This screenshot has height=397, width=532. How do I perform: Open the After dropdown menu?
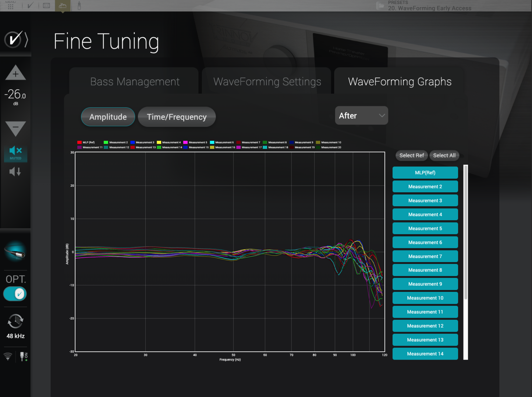361,116
